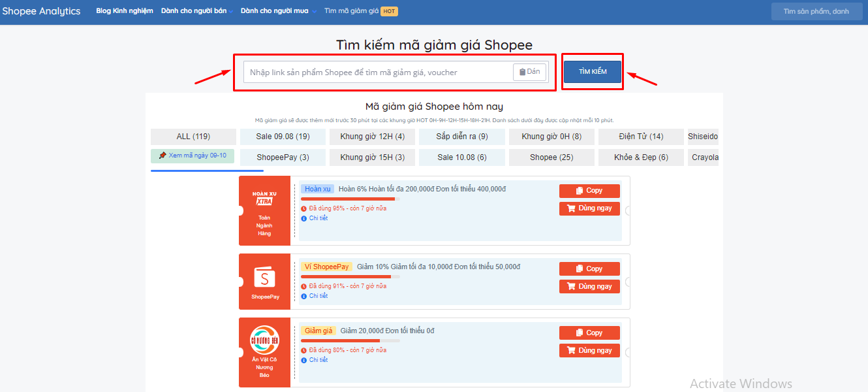Image resolution: width=868 pixels, height=392 pixels.
Task: Filter by Điện Tử (14) category
Action: (640, 137)
